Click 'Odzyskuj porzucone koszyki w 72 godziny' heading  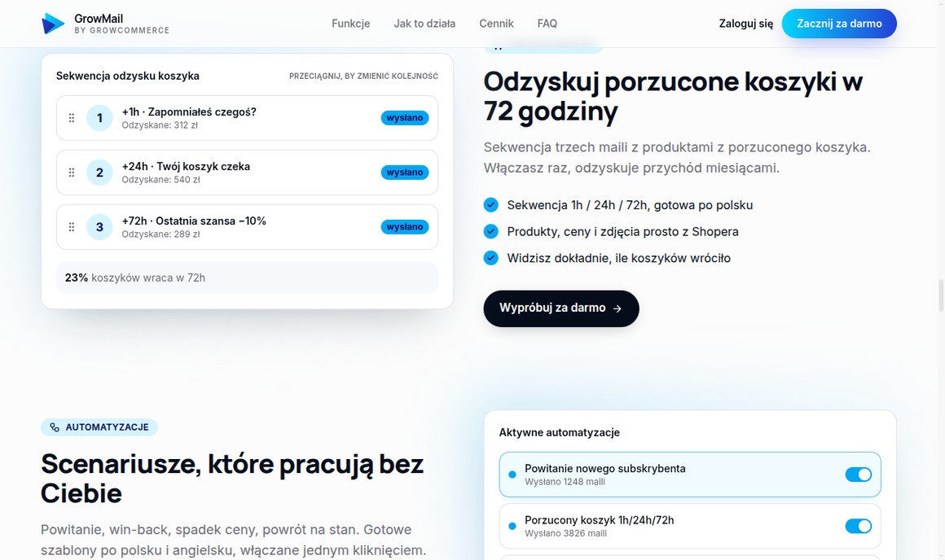tap(673, 96)
